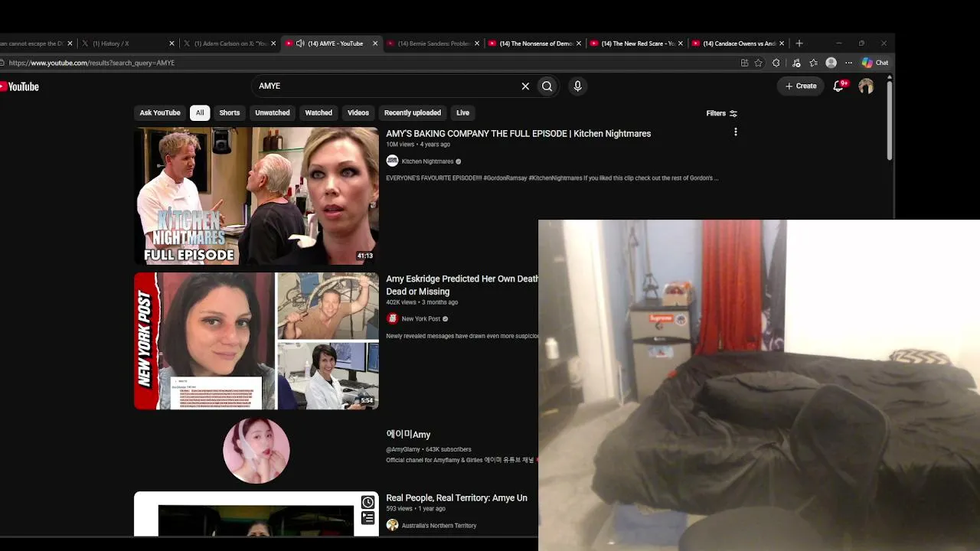Add Real People video to Watch Later

(x=368, y=503)
